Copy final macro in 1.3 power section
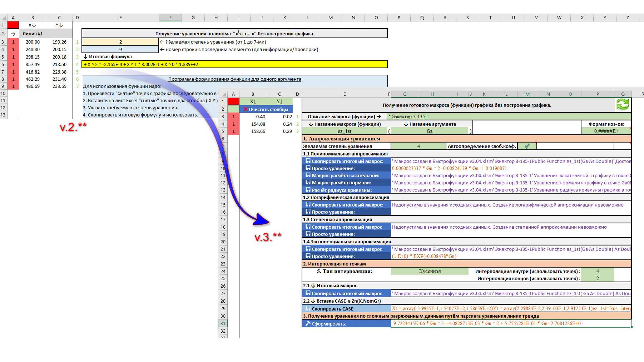The width and height of the screenshot is (644, 362). click(x=347, y=227)
